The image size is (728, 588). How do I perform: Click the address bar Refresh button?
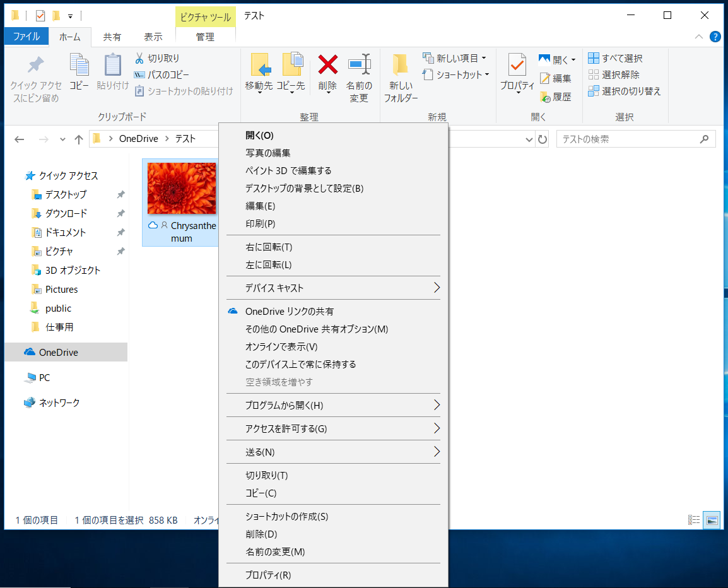(543, 139)
